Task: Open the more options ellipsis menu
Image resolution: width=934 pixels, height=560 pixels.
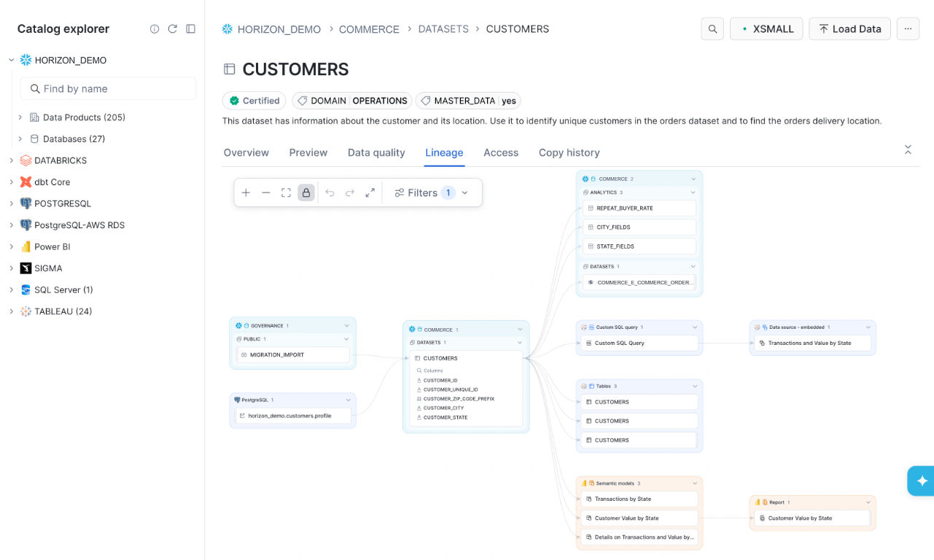Action: 908,29
